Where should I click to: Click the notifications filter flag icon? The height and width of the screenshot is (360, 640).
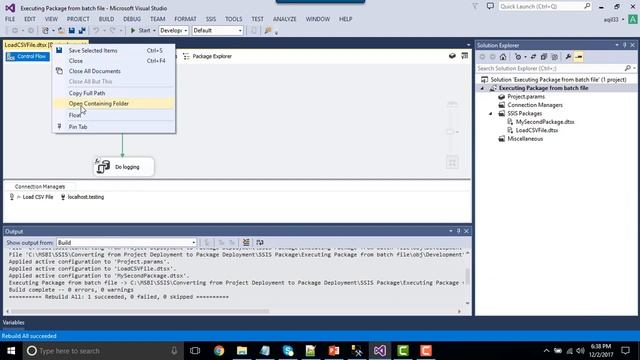[x=476, y=6]
